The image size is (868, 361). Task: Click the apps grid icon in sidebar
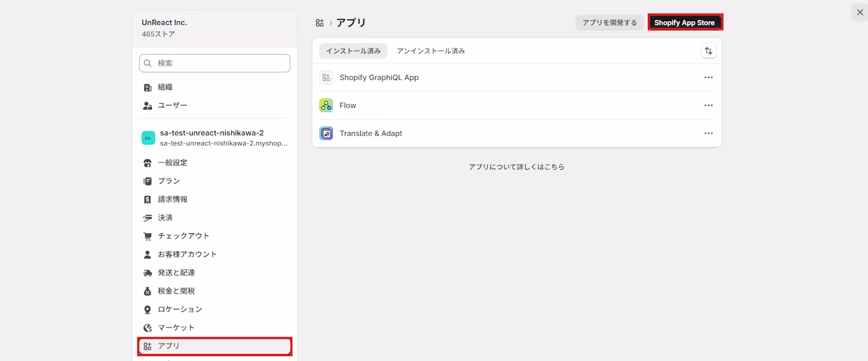pos(148,346)
